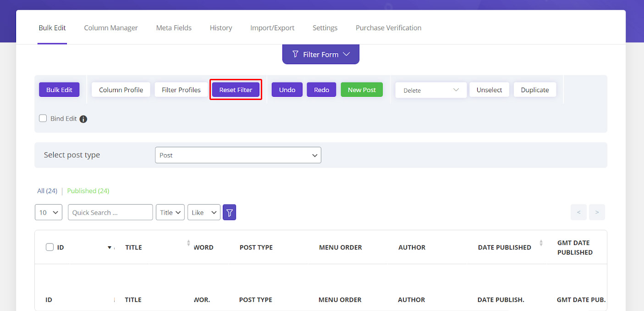Image resolution: width=644 pixels, height=311 pixels.
Task: Switch to the Column Manager tab
Action: 111,28
